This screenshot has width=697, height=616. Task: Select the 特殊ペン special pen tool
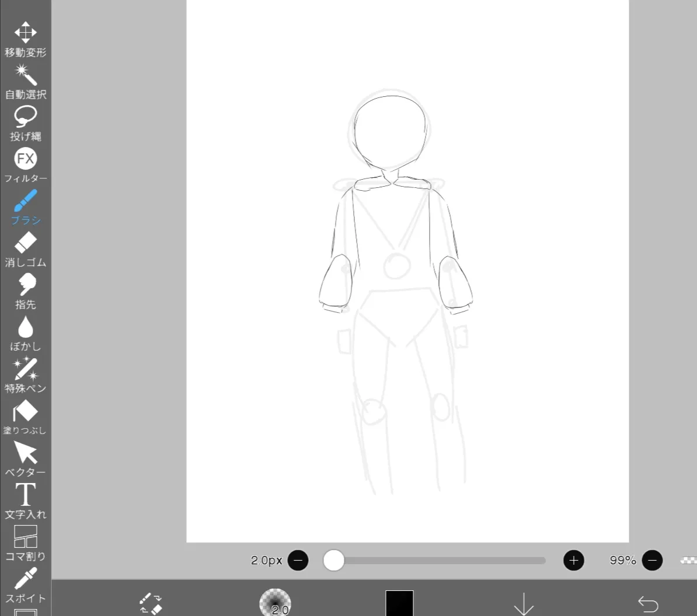tap(25, 375)
